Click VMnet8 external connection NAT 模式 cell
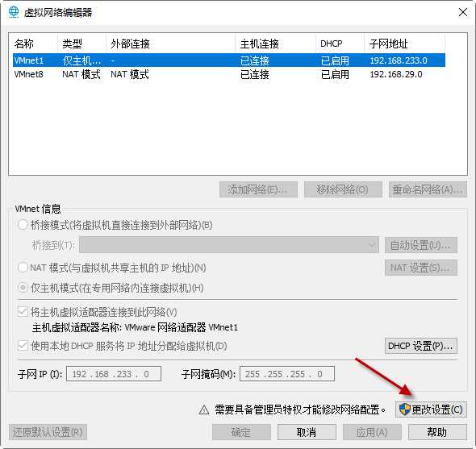 point(130,74)
